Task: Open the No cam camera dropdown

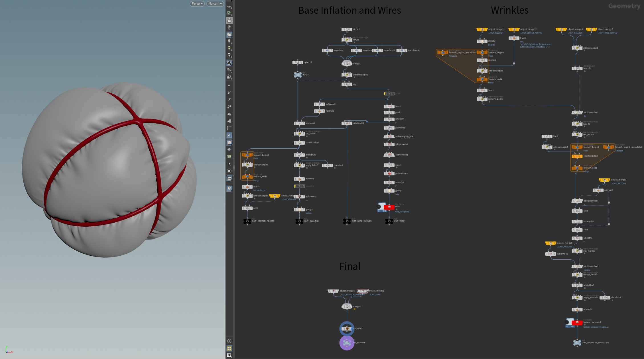Action: [215, 4]
